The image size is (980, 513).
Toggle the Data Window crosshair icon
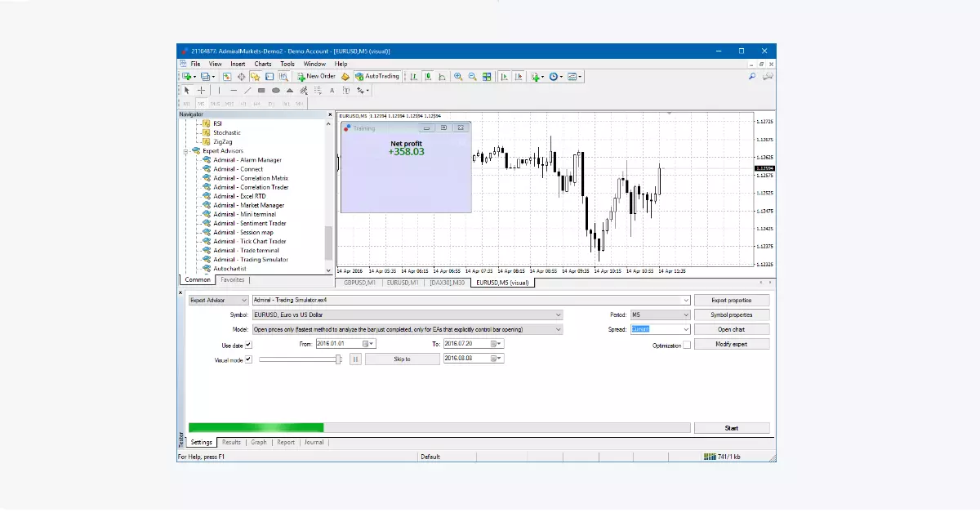tap(241, 76)
